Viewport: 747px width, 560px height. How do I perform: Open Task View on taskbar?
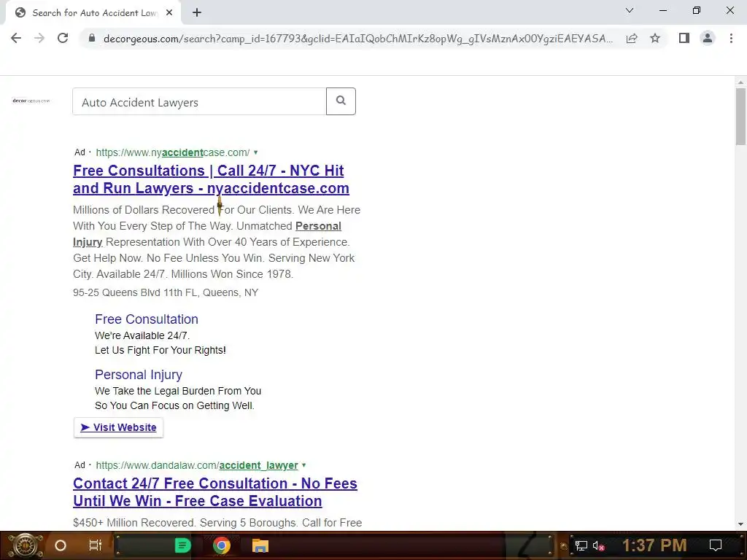pyautogui.click(x=96, y=545)
